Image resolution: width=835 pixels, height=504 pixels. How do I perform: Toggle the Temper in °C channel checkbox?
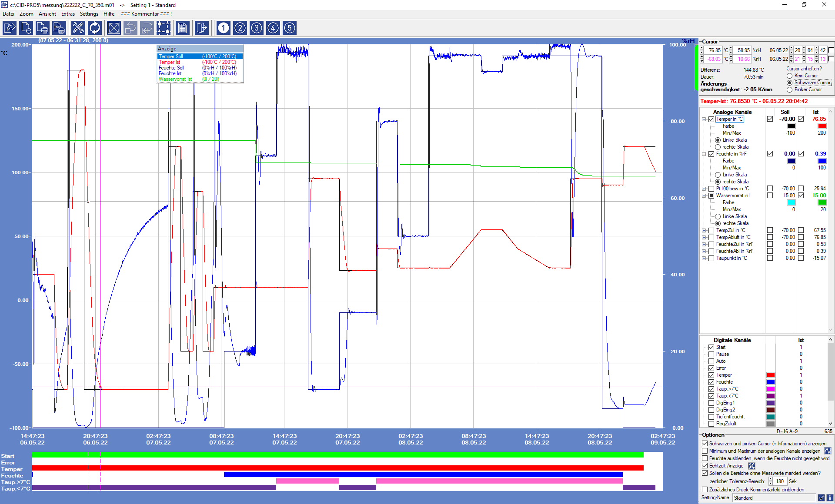[711, 119]
